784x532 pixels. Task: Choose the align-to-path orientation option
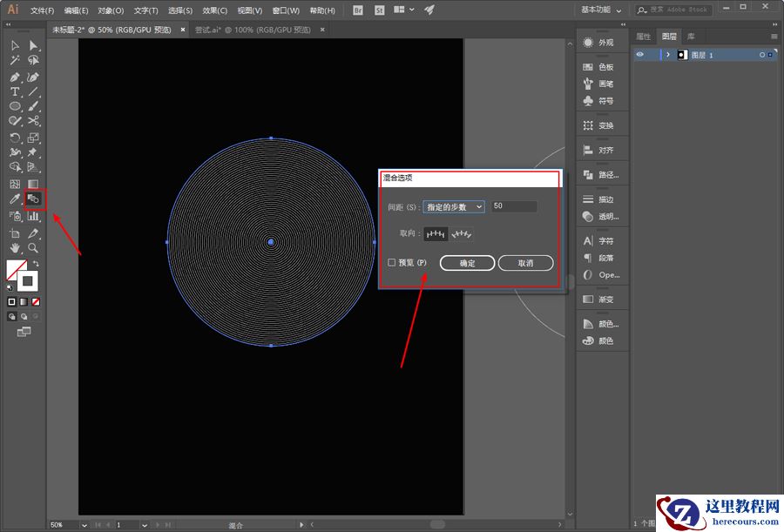coord(463,233)
